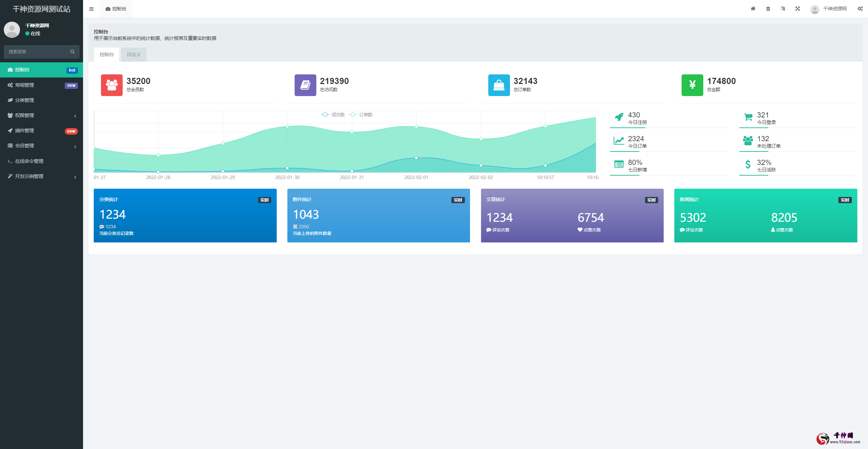Viewport: 868px width, 449px height.
Task: Click the hot badge on 控制台
Action: click(x=72, y=70)
